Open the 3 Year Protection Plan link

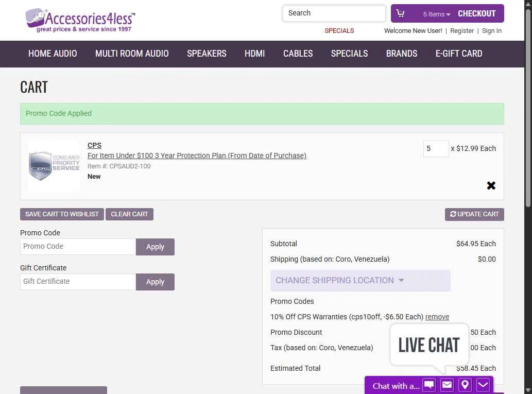[197, 156]
